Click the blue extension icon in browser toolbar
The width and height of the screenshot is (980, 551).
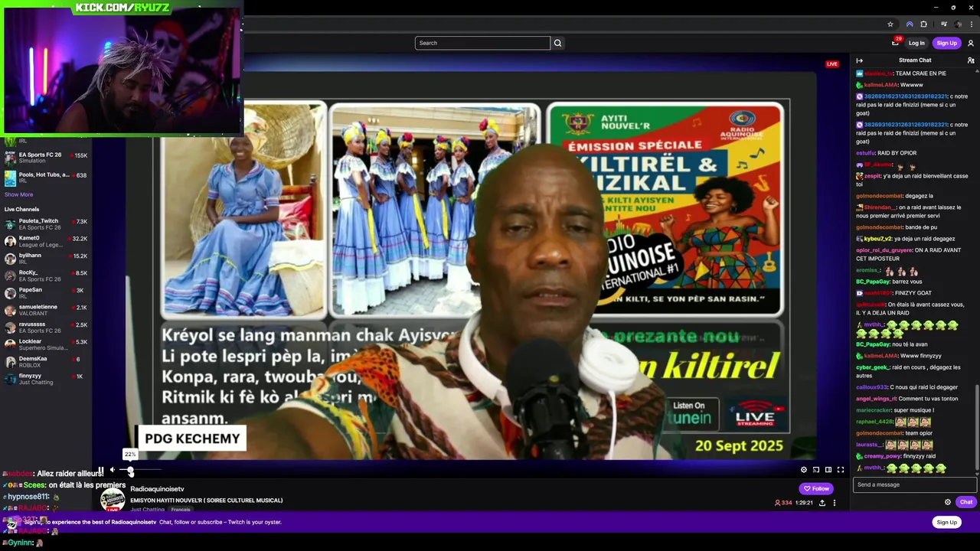pos(909,24)
